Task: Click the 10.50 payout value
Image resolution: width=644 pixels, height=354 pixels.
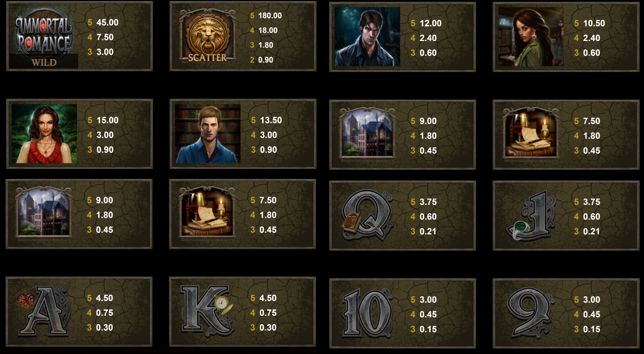Action: pyautogui.click(x=594, y=23)
